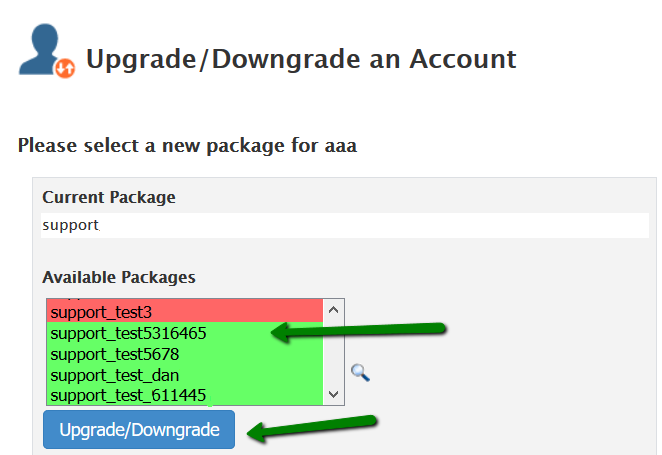Click the package list scroll-down arrow
This screenshot has width=662, height=455.
[x=334, y=394]
